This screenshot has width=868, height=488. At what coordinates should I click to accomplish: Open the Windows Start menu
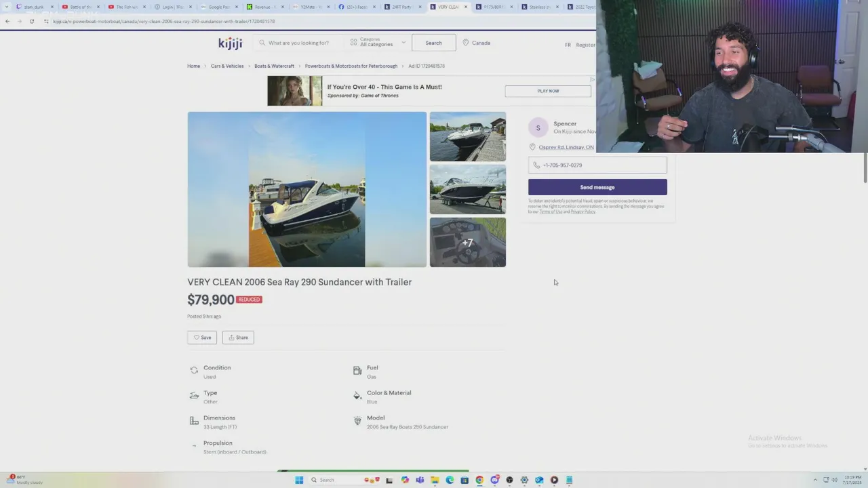[x=299, y=480]
